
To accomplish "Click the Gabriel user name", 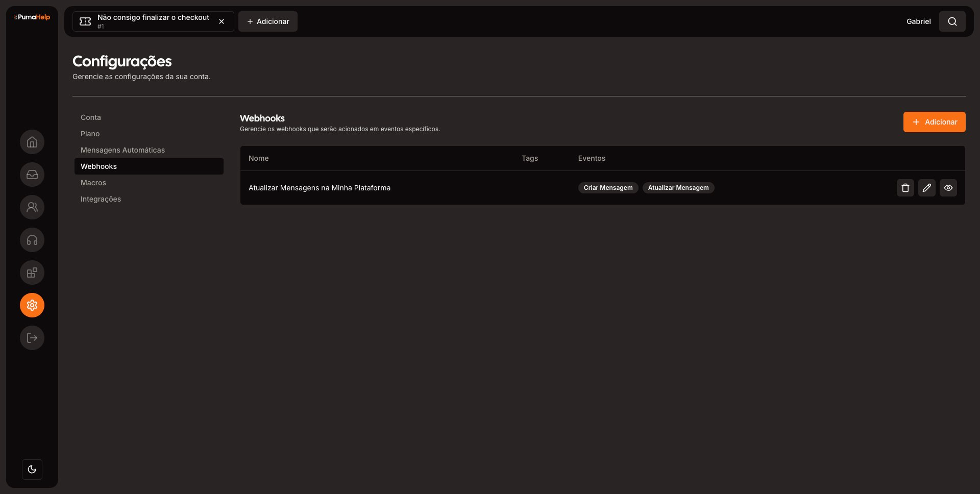I will 919,21.
